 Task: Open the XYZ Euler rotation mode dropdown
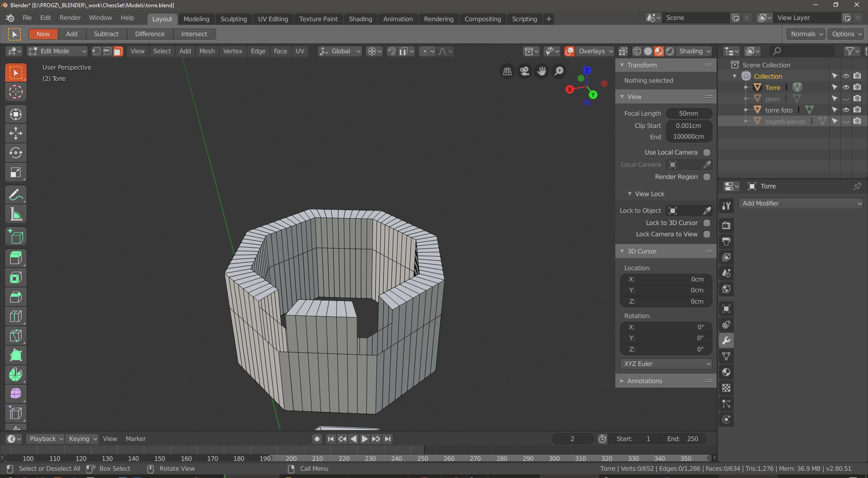click(x=666, y=364)
